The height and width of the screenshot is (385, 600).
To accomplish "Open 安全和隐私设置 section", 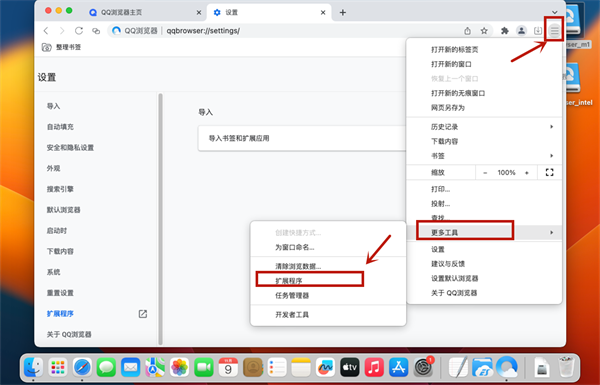I will [70, 148].
